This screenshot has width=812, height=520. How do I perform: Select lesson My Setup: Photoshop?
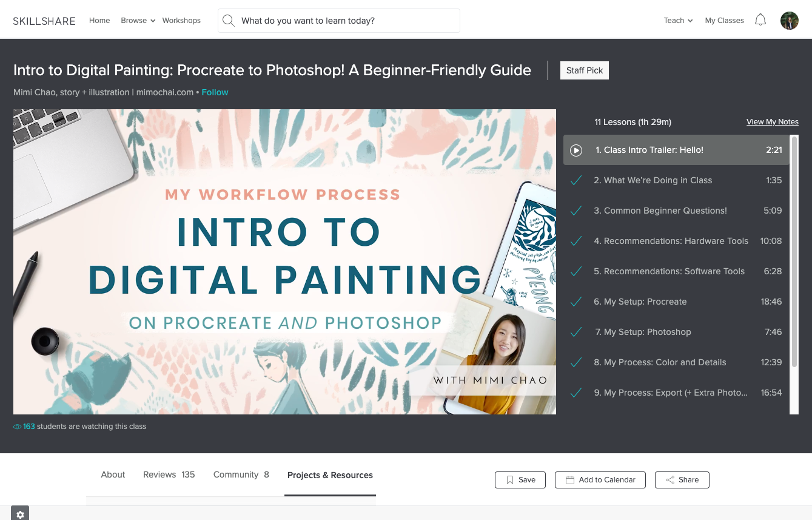pos(676,332)
